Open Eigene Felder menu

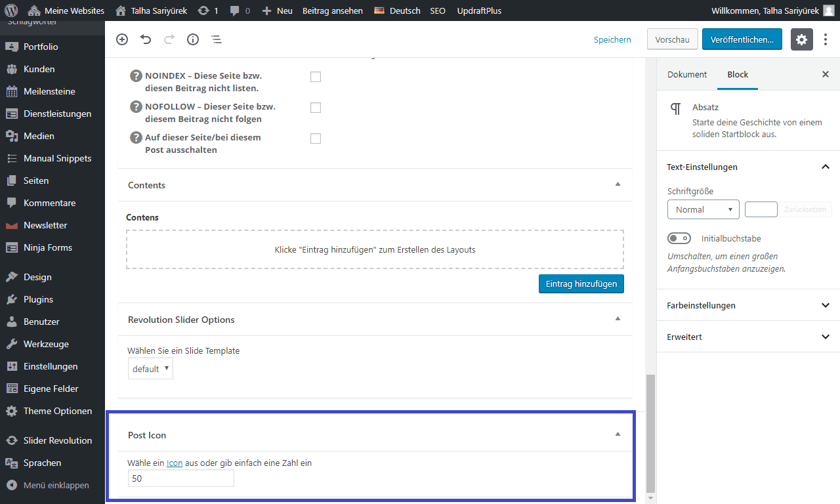point(52,388)
